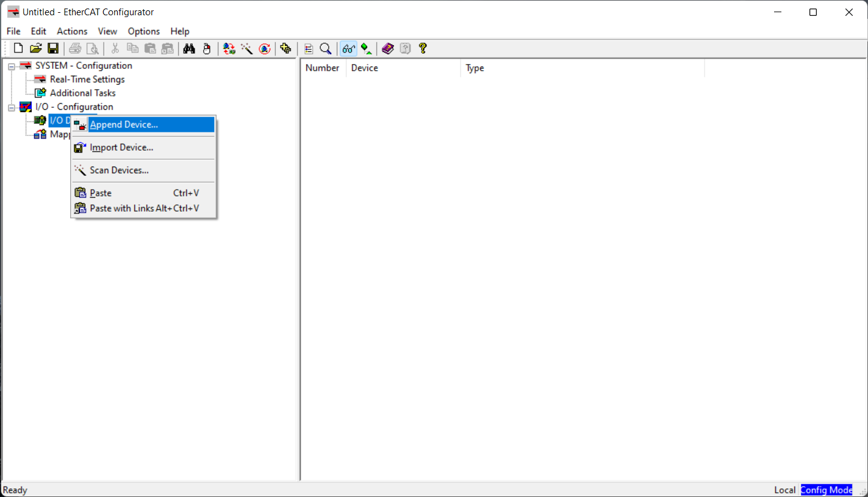Open the View menu

point(107,31)
